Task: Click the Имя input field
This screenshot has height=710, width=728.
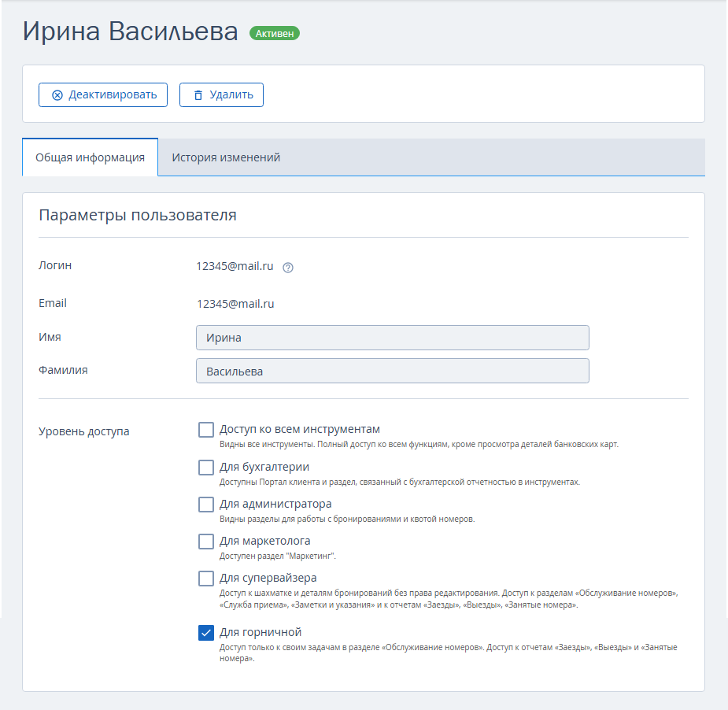Action: [x=392, y=338]
